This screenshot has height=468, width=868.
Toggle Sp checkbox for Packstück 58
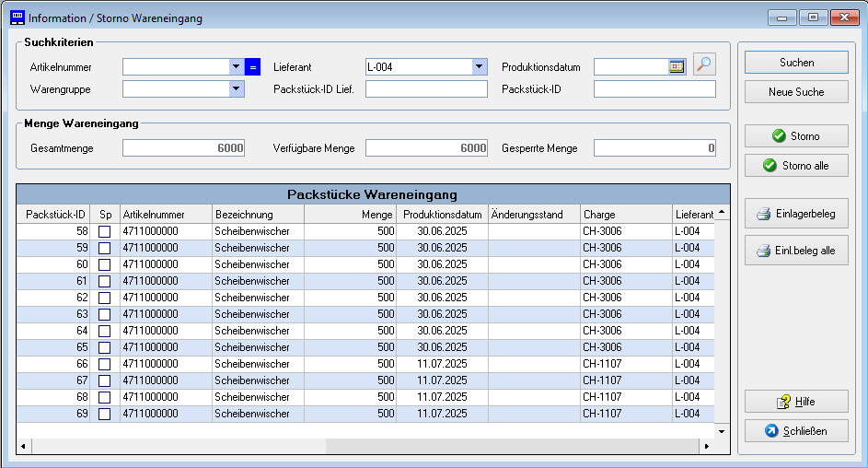pyautogui.click(x=105, y=231)
